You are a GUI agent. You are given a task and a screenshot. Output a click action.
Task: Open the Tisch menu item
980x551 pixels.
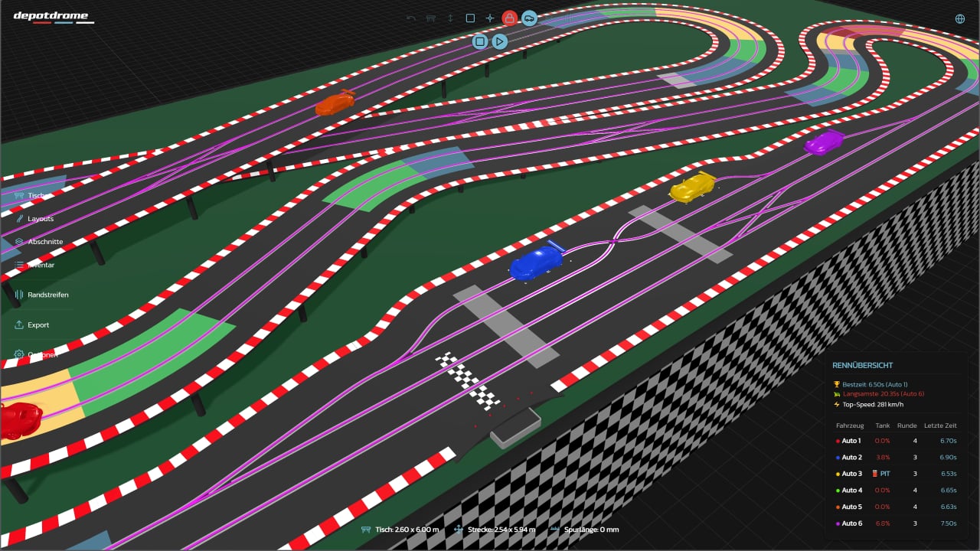coord(31,196)
